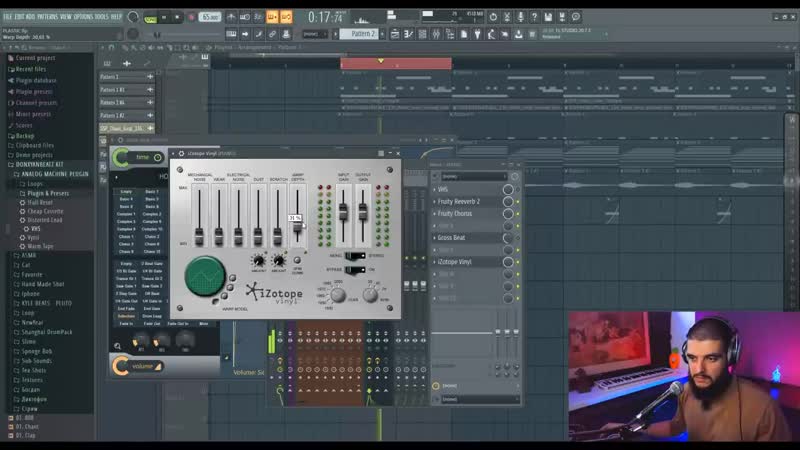Expand the ASMR folder
Viewport: 800px width, 450px height.
click(29, 256)
